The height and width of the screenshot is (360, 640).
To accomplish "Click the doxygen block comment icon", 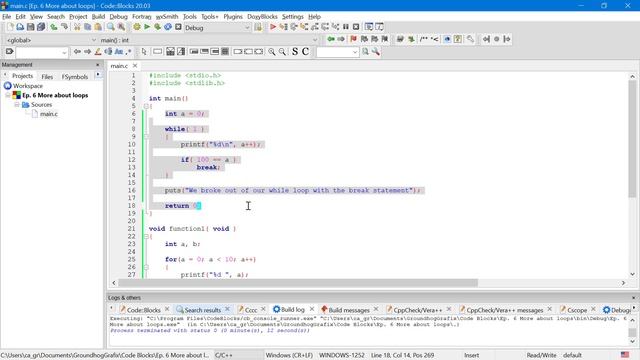I will coord(424,39).
